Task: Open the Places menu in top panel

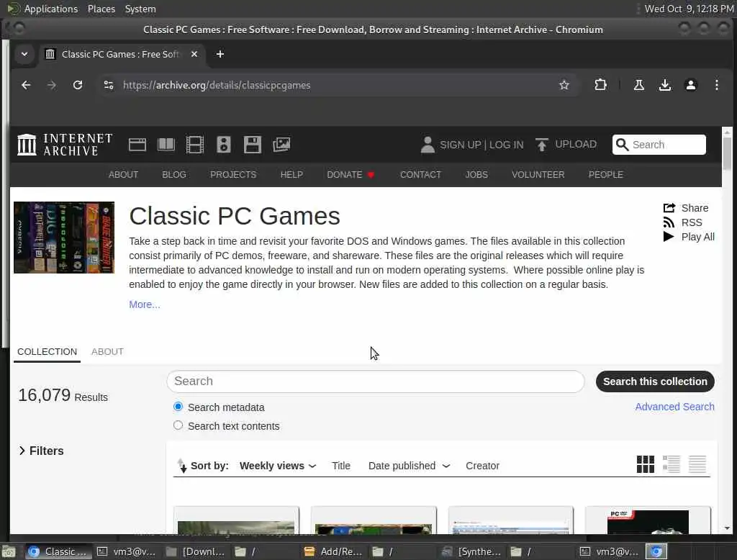Action: [101, 9]
